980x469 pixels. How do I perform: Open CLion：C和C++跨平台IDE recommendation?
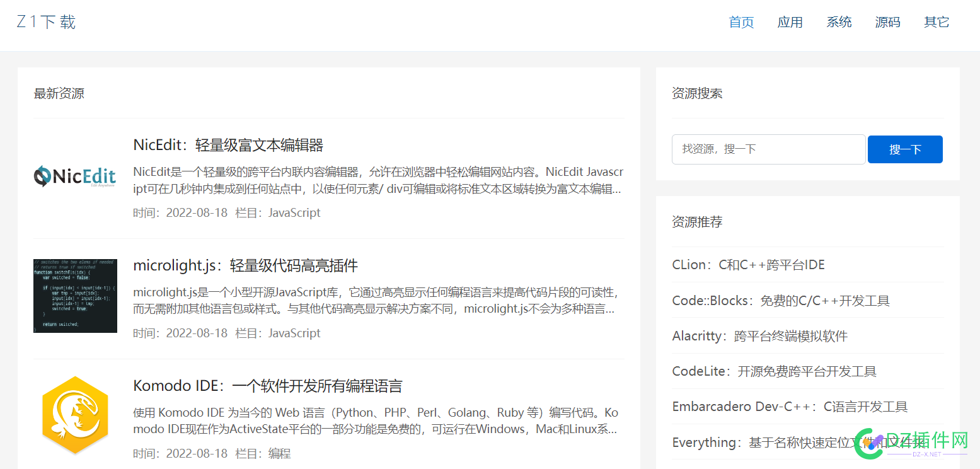[749, 265]
